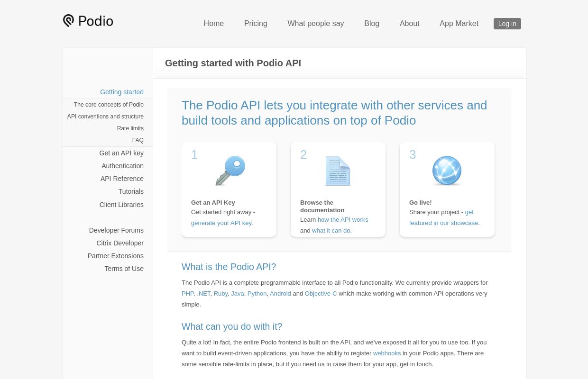Open the Tutorials section
The height and width of the screenshot is (379, 588).
(131, 191)
